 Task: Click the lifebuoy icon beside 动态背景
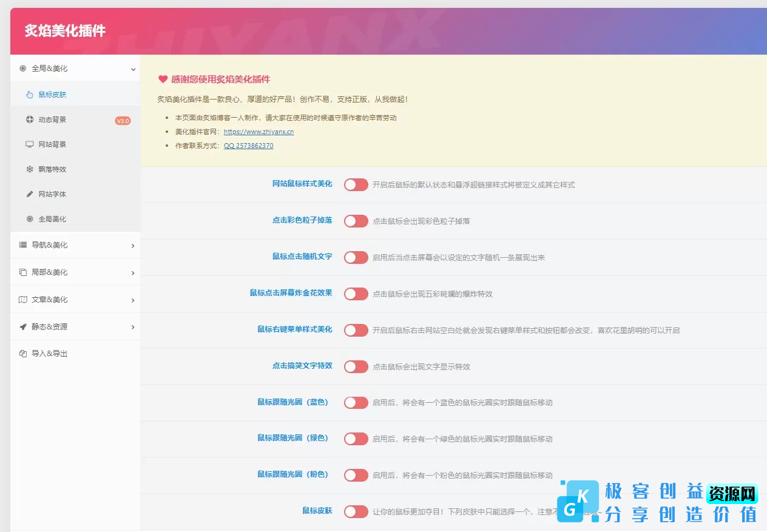pyautogui.click(x=29, y=120)
